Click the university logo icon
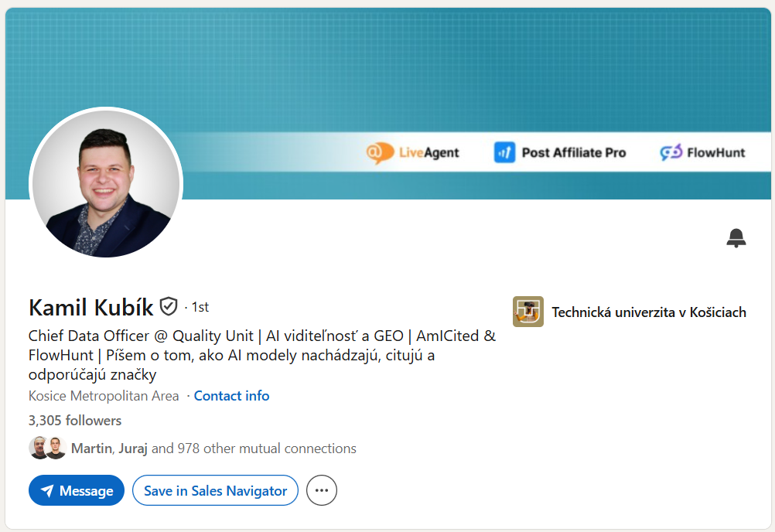775x532 pixels. pyautogui.click(x=527, y=312)
